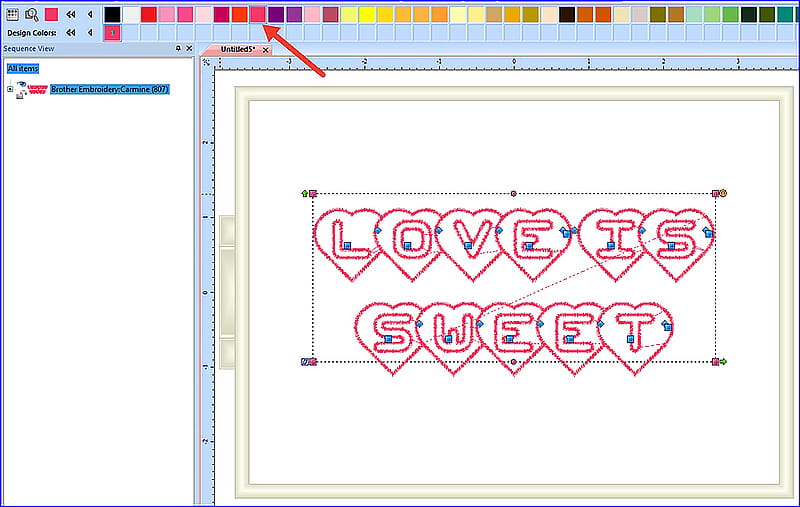This screenshot has width=800, height=507.
Task: Select All items in Sequence View
Action: click(23, 68)
